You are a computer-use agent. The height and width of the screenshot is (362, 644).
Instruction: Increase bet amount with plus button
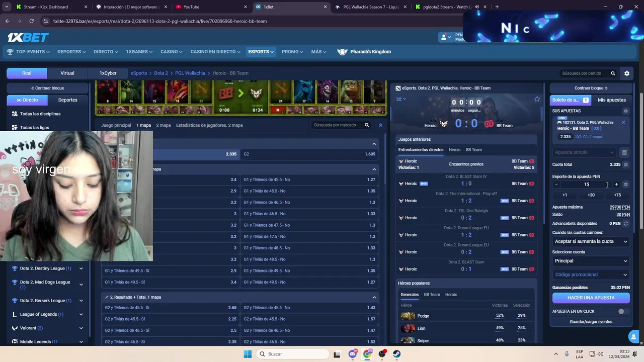pyautogui.click(x=616, y=185)
